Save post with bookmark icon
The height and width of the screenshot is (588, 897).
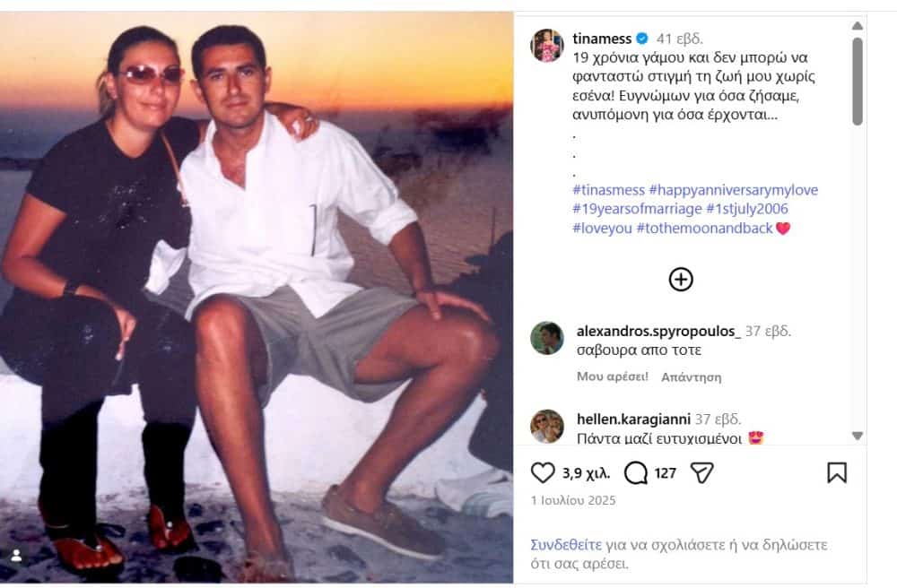click(x=836, y=472)
